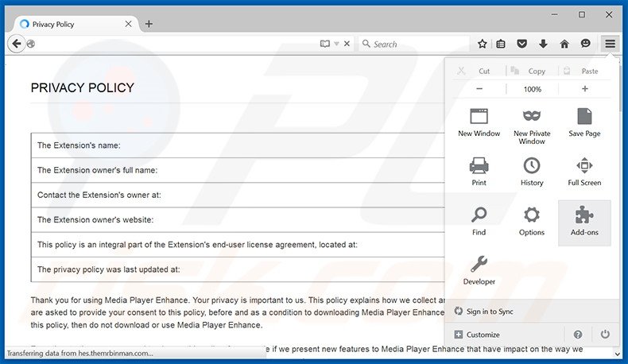Click 'The Extension owner's website:' row
The width and height of the screenshot is (628, 364).
[238, 220]
